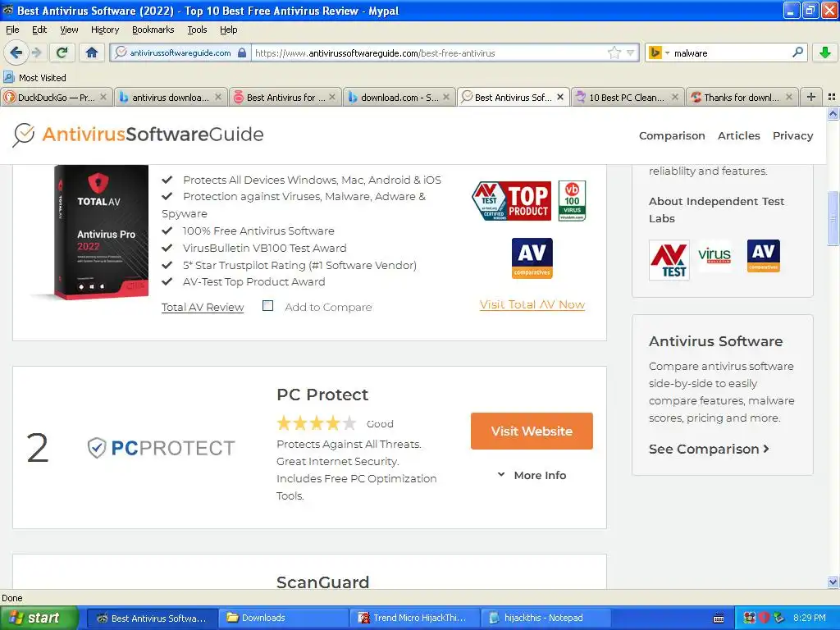Click the sidebar AV comparatives logo
This screenshot has height=630, width=840.
pyautogui.click(x=764, y=256)
